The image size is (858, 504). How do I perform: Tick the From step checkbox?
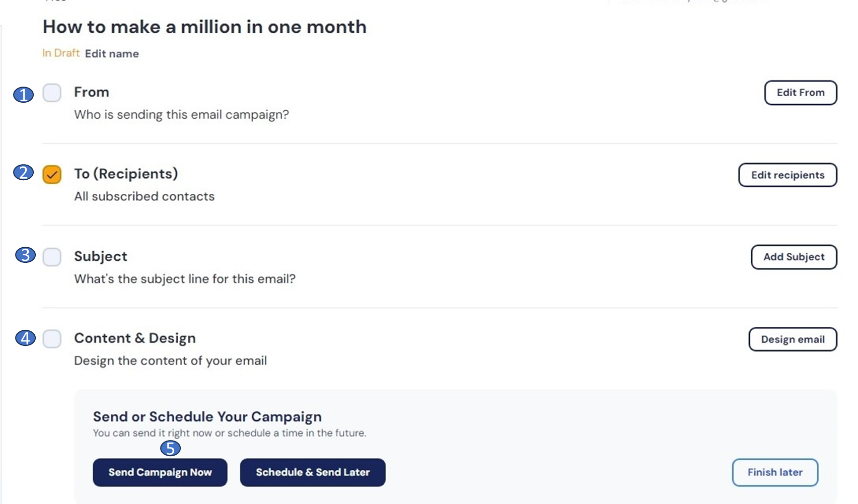pos(52,93)
